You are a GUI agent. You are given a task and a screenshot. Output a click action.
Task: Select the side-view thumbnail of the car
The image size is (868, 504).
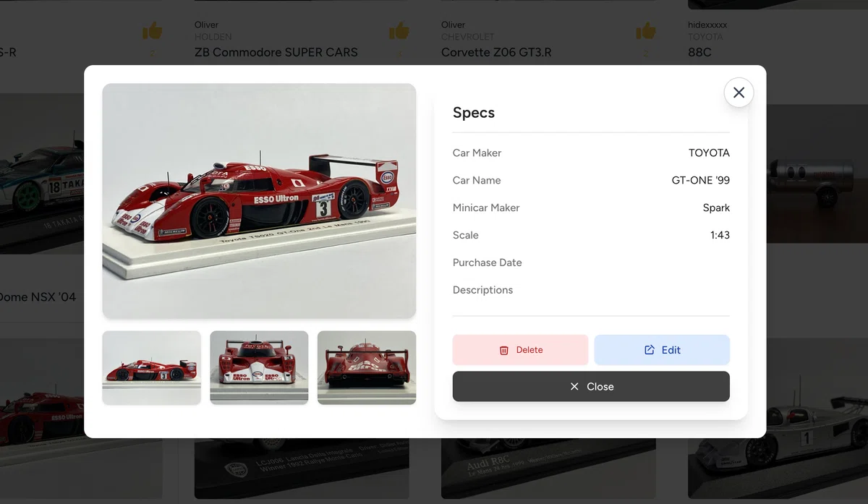151,367
